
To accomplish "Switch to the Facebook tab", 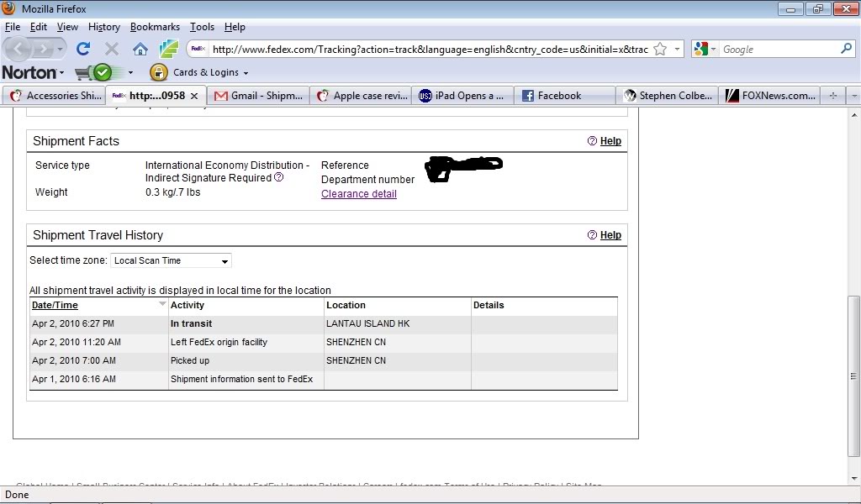I will pyautogui.click(x=565, y=96).
